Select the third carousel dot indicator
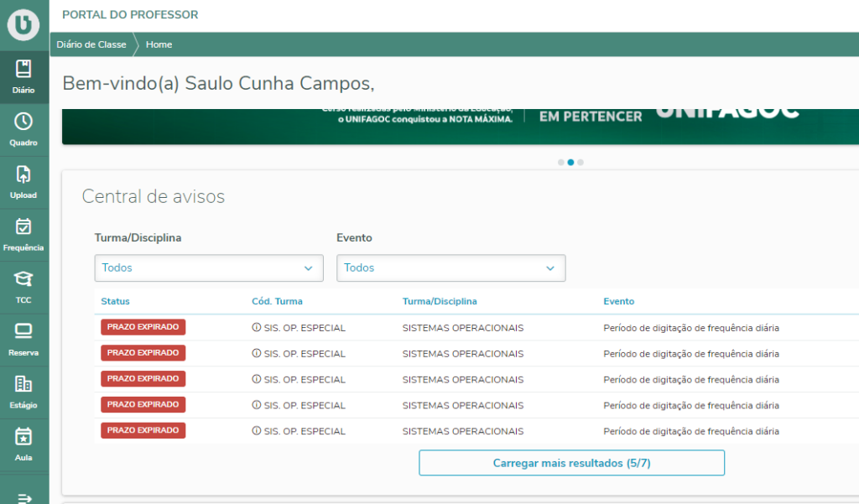Image resolution: width=859 pixels, height=504 pixels. (580, 163)
